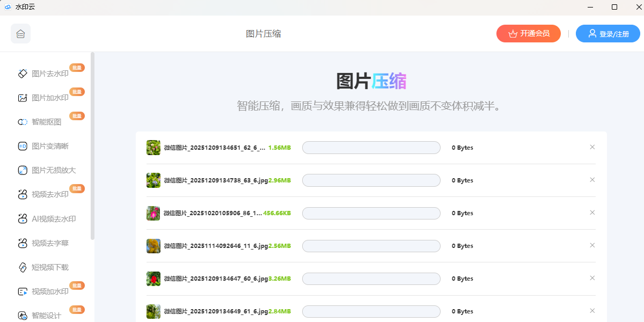Click the 开通会员 membership button

click(x=529, y=33)
